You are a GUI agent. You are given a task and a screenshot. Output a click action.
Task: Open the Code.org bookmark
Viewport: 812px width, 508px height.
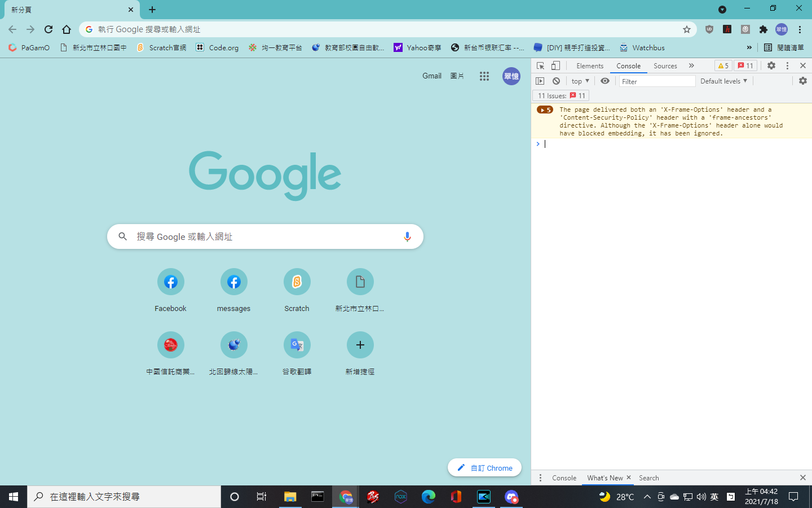coord(217,47)
